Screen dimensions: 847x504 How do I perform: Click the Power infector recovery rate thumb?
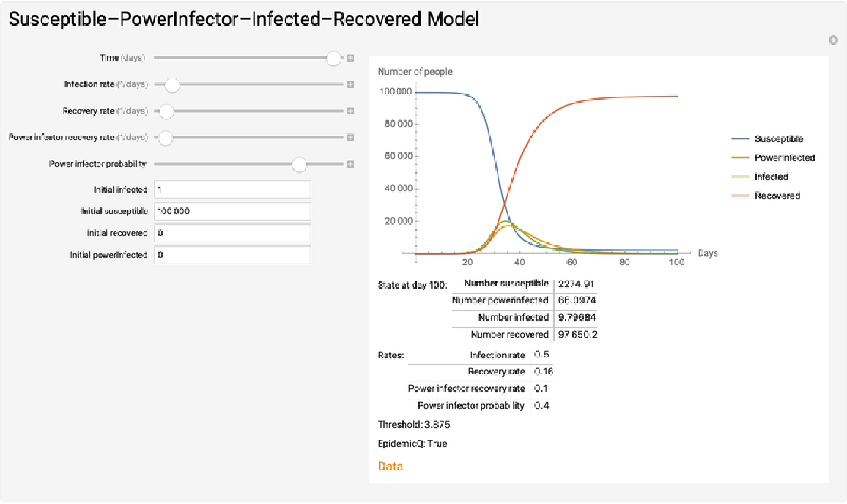click(166, 138)
